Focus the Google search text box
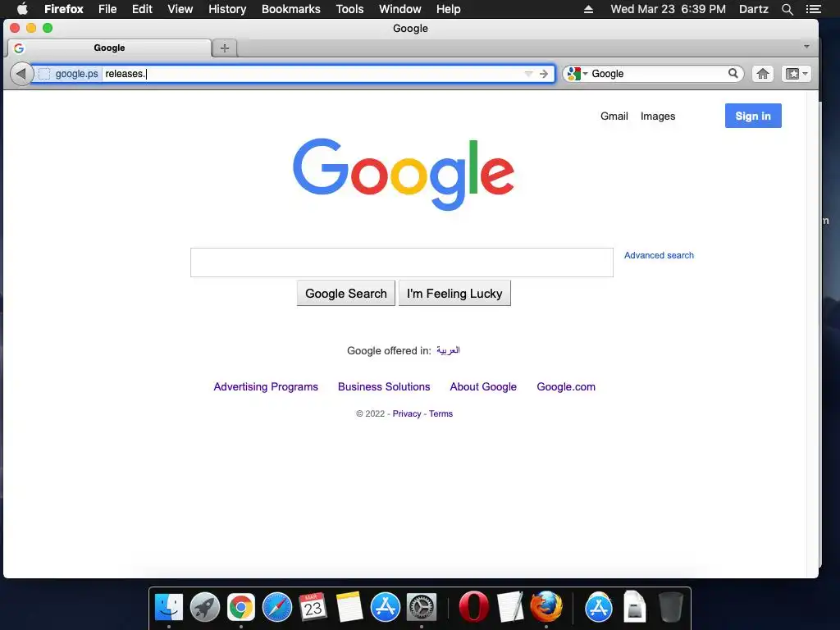Image resolution: width=840 pixels, height=630 pixels. click(402, 262)
